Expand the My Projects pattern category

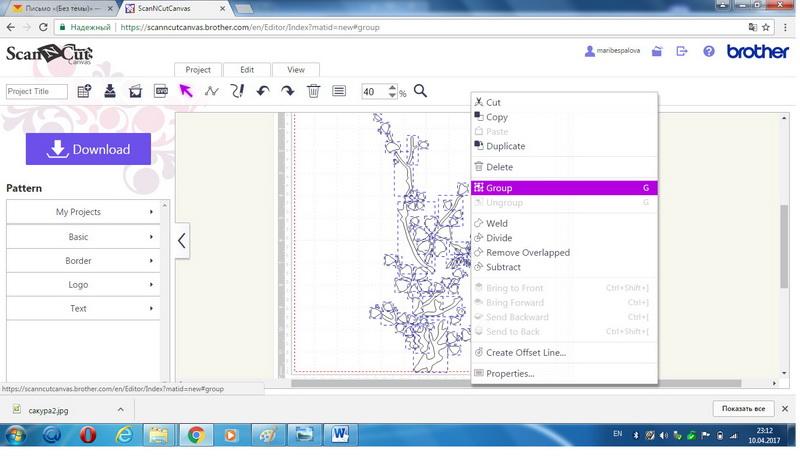(x=83, y=212)
